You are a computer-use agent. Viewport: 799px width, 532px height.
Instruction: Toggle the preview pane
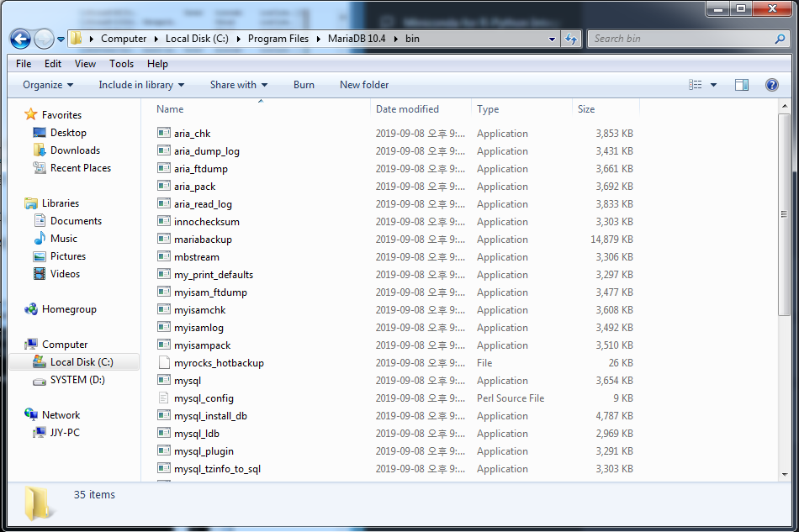(742, 85)
